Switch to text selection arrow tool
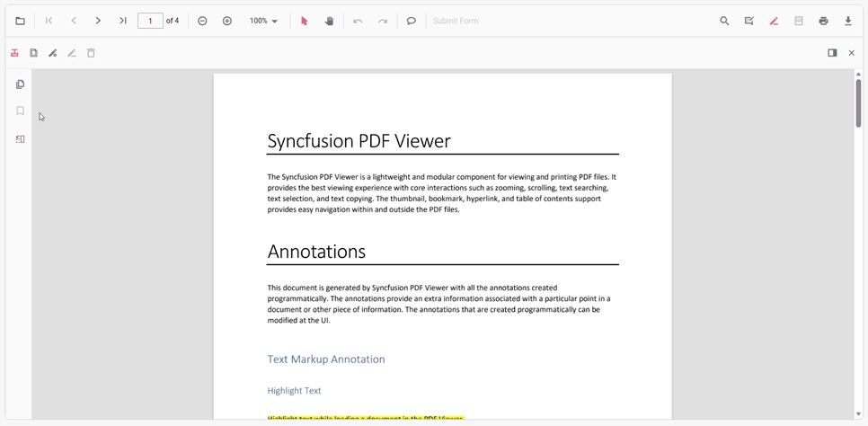The image size is (868, 426). 304,21
